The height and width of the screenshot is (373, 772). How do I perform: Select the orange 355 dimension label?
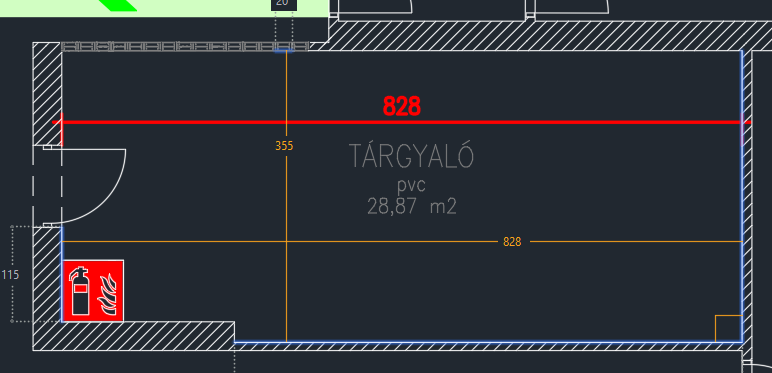[x=284, y=146]
